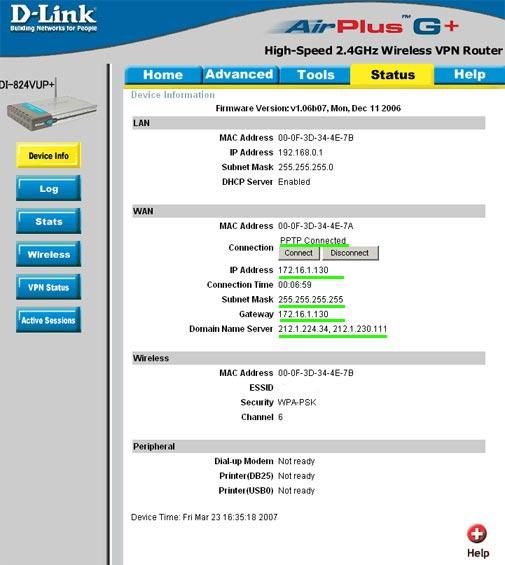Select the Status tab

[x=393, y=75]
